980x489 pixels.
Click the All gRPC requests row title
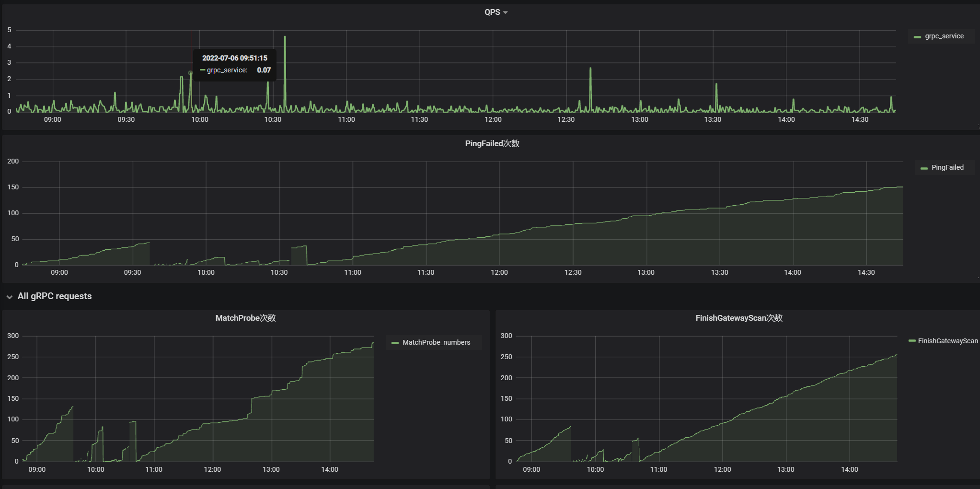(x=55, y=296)
